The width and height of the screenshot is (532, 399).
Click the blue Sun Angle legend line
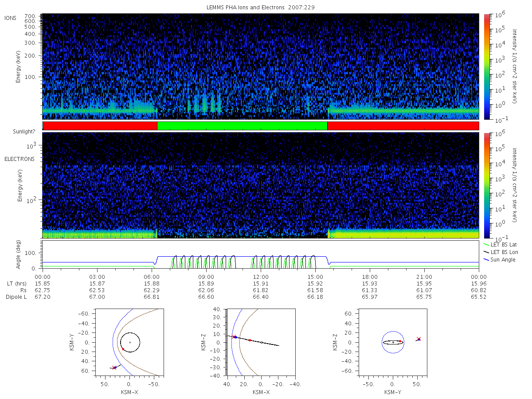(x=486, y=259)
